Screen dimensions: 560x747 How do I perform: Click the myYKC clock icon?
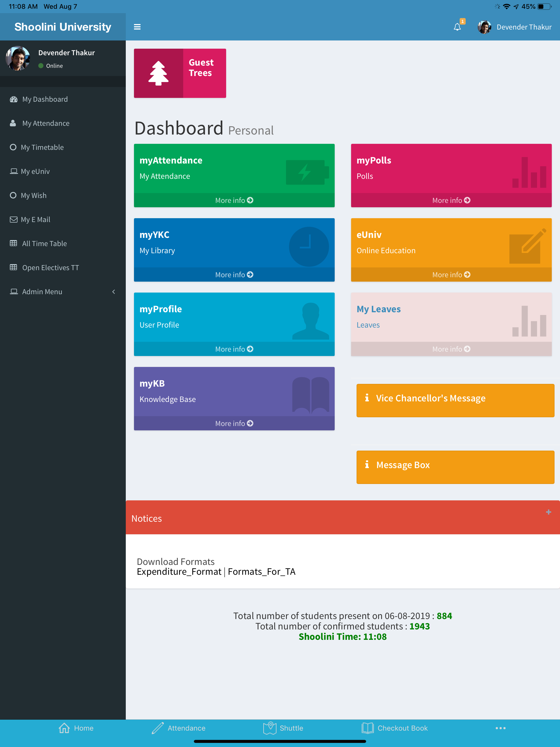click(309, 247)
